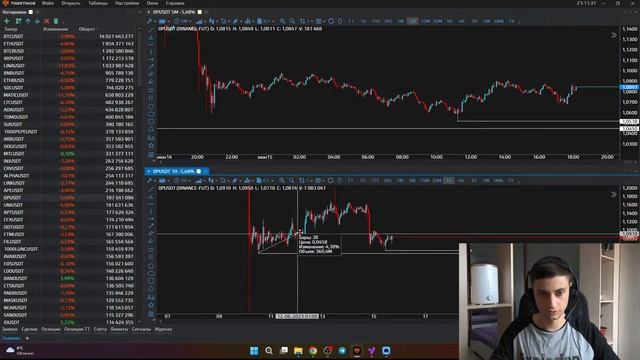Open the Счета bottom tab

100,329
